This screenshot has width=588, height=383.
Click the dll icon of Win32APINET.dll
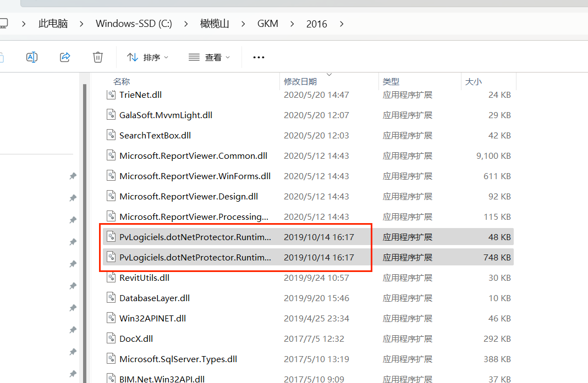coord(111,317)
